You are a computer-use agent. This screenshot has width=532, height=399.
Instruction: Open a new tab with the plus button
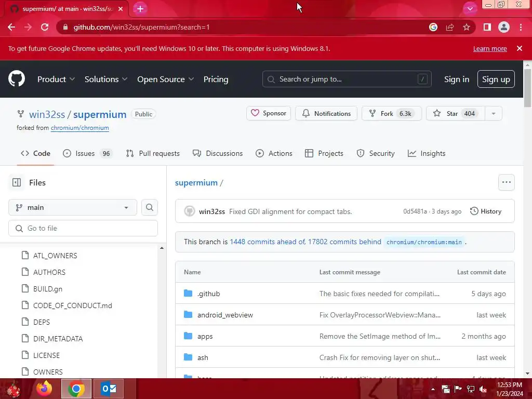pyautogui.click(x=140, y=8)
